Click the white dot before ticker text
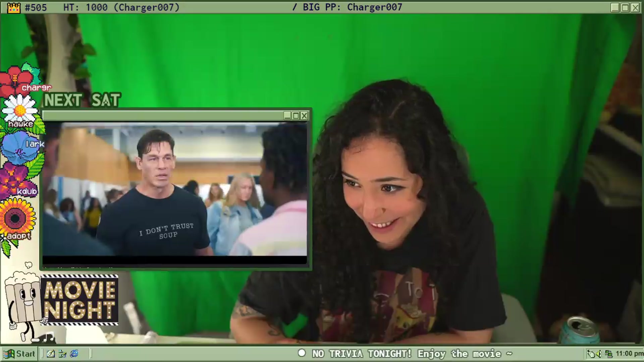644x362 pixels. click(302, 353)
